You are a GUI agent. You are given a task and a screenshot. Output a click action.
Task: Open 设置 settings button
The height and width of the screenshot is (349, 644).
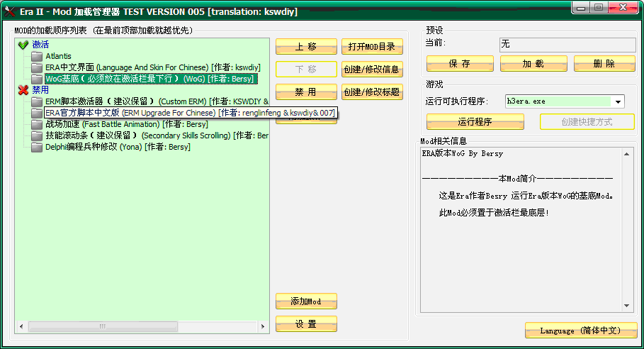tap(306, 324)
